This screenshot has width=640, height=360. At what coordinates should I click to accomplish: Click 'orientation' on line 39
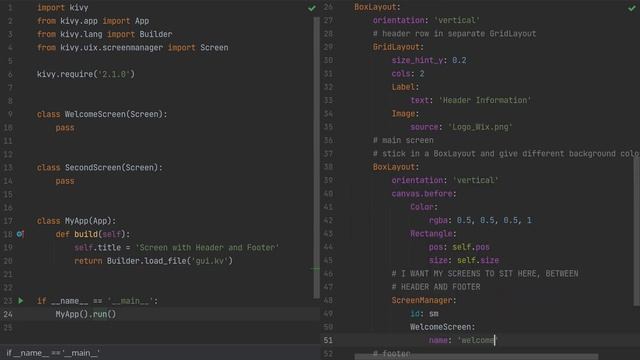pyautogui.click(x=417, y=180)
